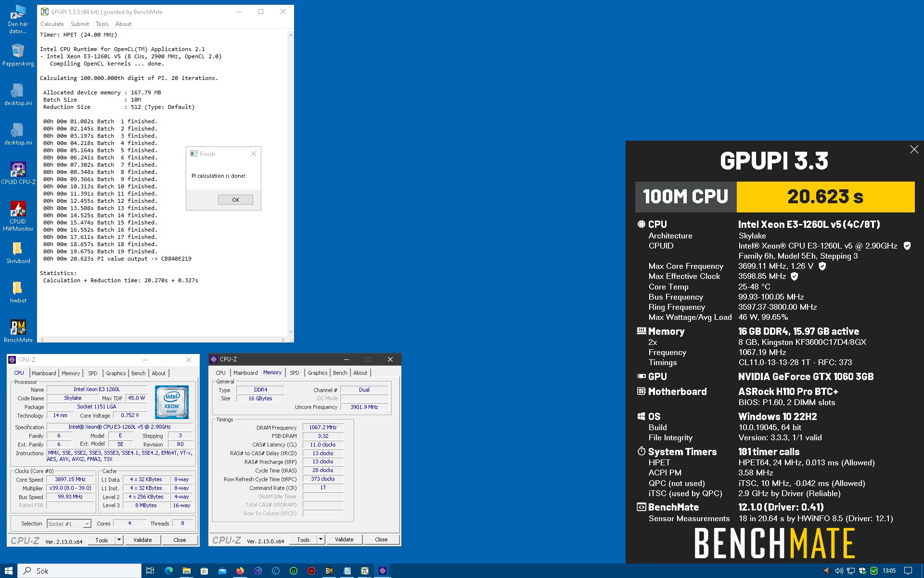Screen dimensions: 924x578
Task: Select the CPUID CPU-Z desktop shortcut
Action: (x=18, y=173)
